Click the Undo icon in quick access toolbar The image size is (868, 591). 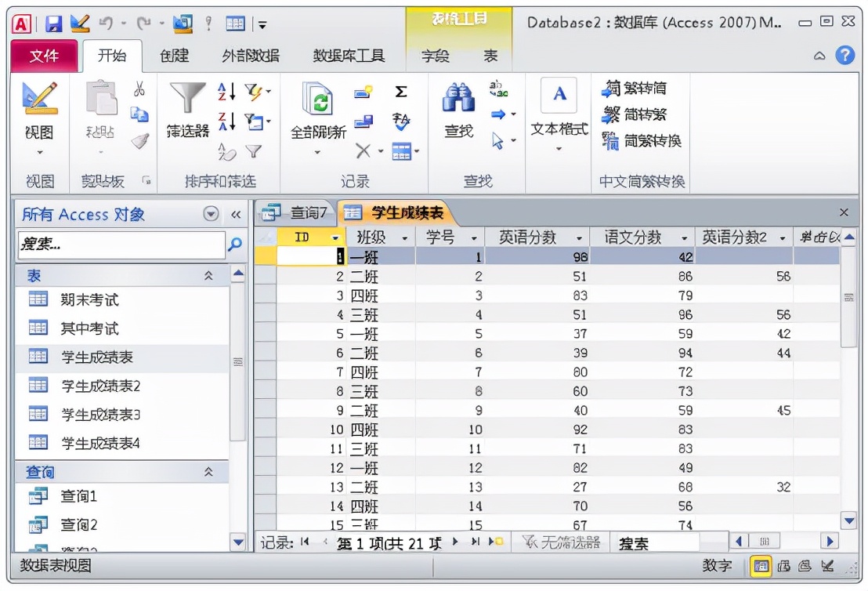(x=106, y=23)
